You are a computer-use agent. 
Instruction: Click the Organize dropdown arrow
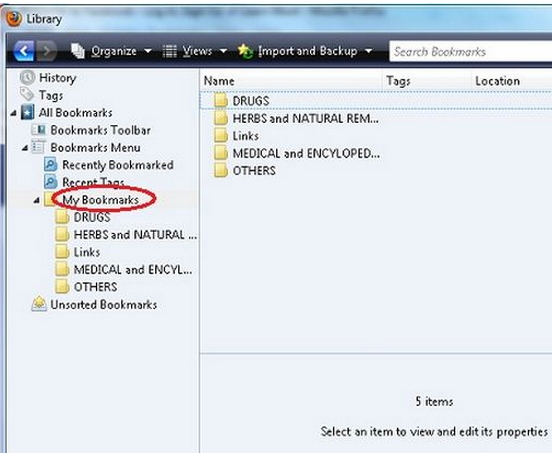point(148,51)
